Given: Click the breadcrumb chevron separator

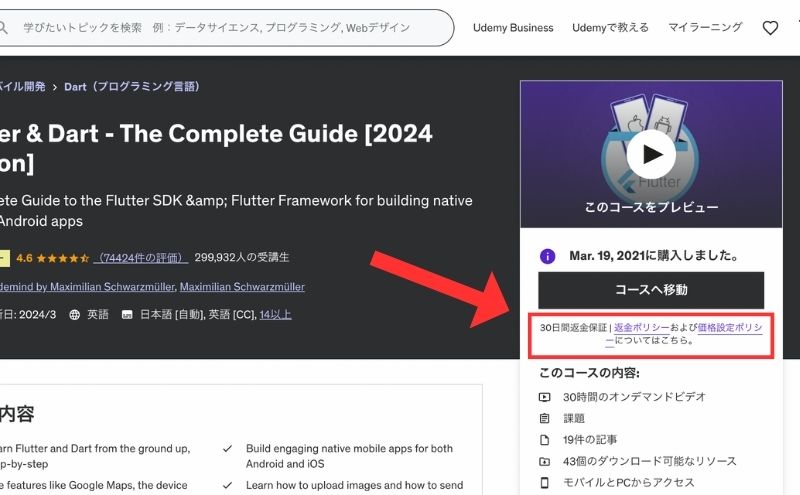Looking at the screenshot, I should [55, 87].
